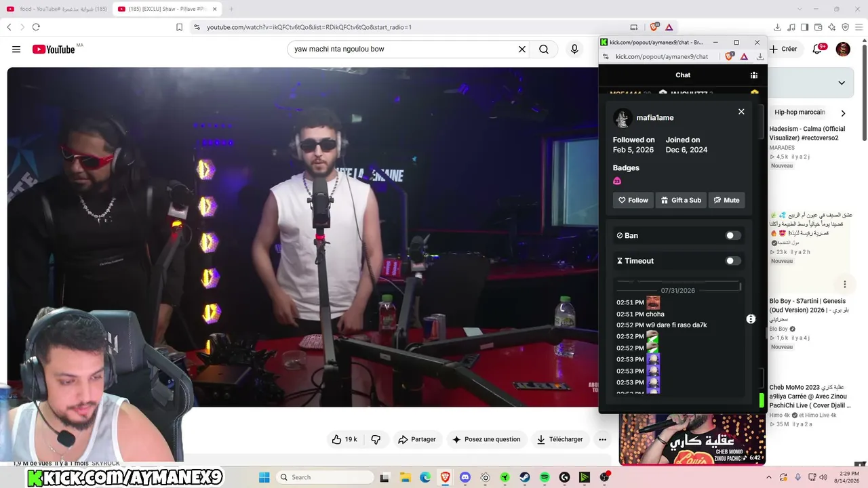Open the Blo Boy S7artini Genesis video title
The width and height of the screenshot is (868, 488).
click(x=808, y=310)
